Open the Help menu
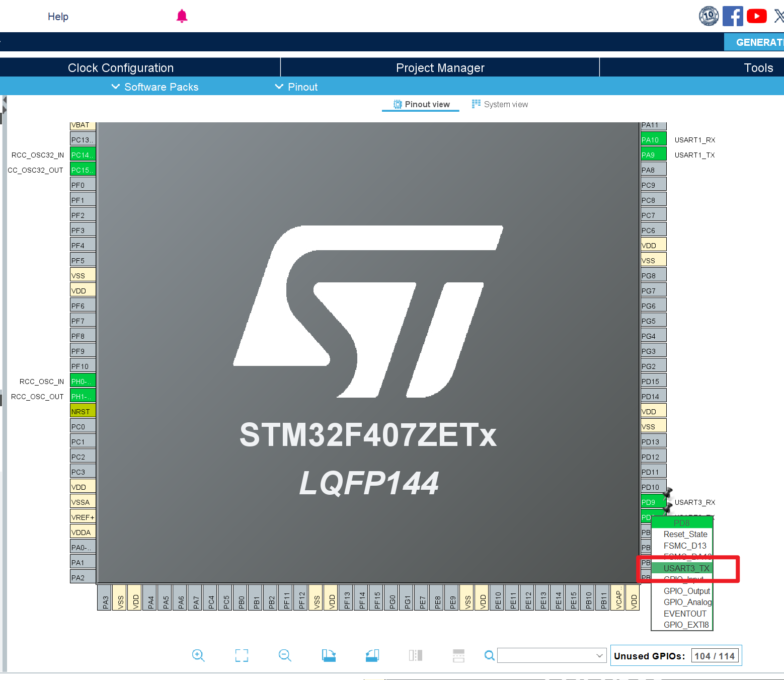 click(58, 17)
